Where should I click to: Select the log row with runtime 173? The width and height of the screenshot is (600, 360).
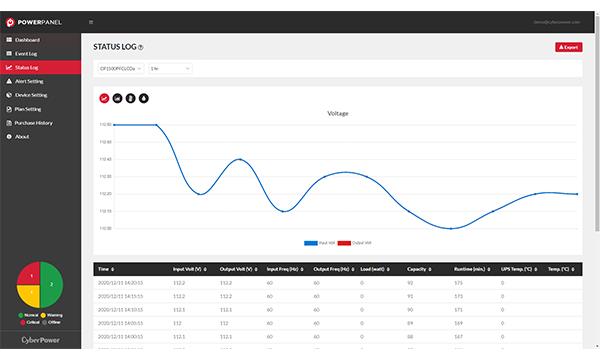click(x=338, y=296)
